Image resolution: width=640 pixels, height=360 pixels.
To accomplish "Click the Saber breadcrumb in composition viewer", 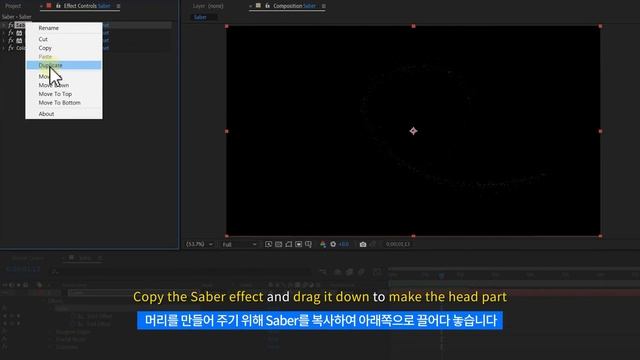I will coord(200,17).
